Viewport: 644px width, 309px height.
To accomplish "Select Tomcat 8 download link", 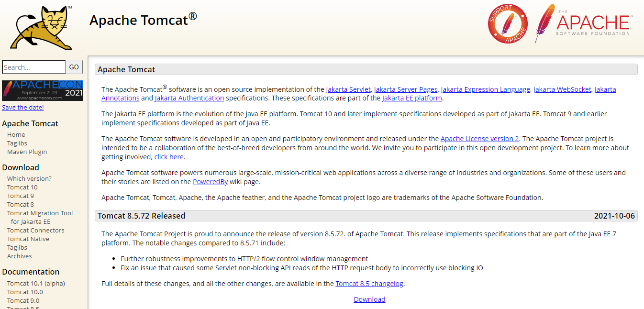I will point(21,204).
